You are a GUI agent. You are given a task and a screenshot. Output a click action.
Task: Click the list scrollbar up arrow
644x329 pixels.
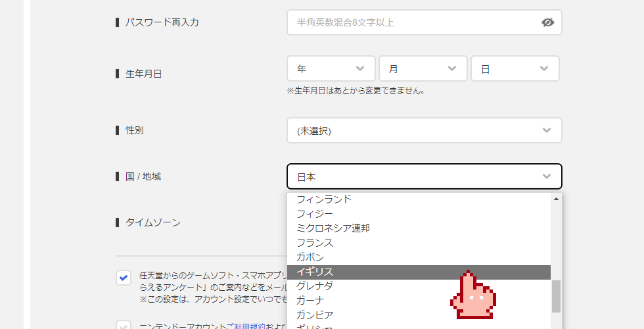click(x=556, y=199)
